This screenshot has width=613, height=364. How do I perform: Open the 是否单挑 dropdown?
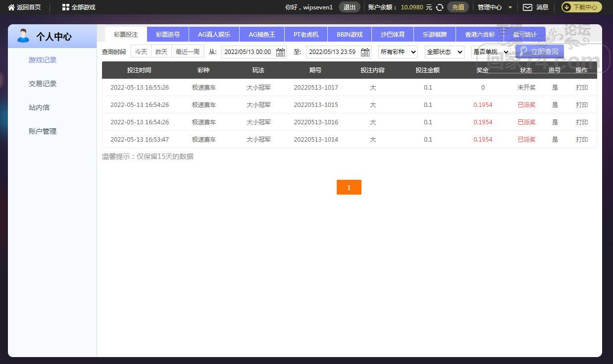[490, 52]
